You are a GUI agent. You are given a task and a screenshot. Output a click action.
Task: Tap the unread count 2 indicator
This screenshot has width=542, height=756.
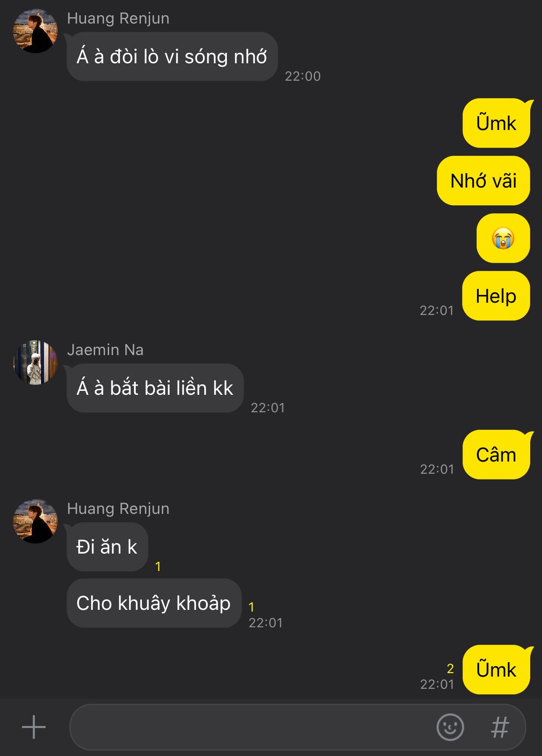coord(450,669)
